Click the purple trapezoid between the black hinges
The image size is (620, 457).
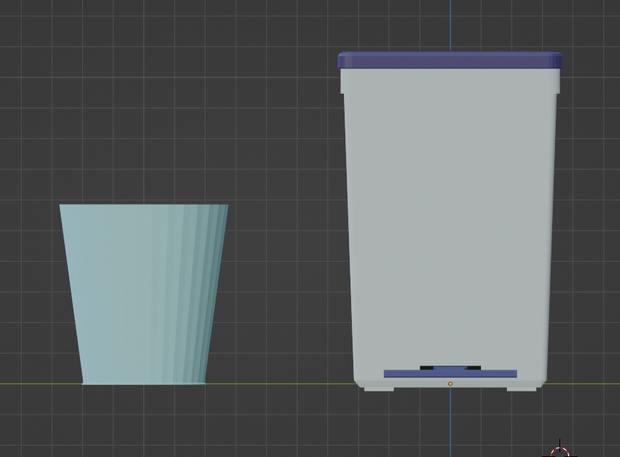pyautogui.click(x=450, y=368)
